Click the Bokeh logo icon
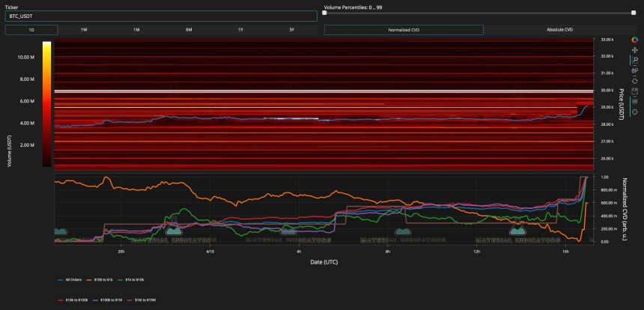This screenshot has height=310, width=644. [x=634, y=40]
